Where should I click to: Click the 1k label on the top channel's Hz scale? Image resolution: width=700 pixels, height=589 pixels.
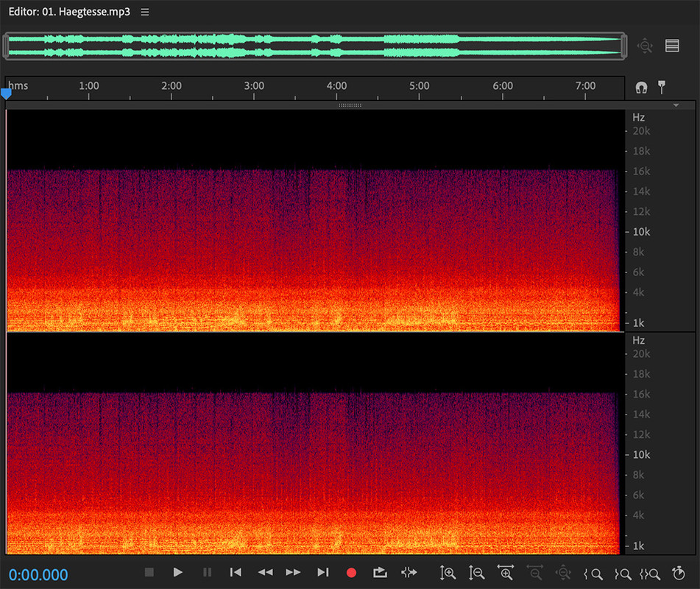(x=638, y=323)
